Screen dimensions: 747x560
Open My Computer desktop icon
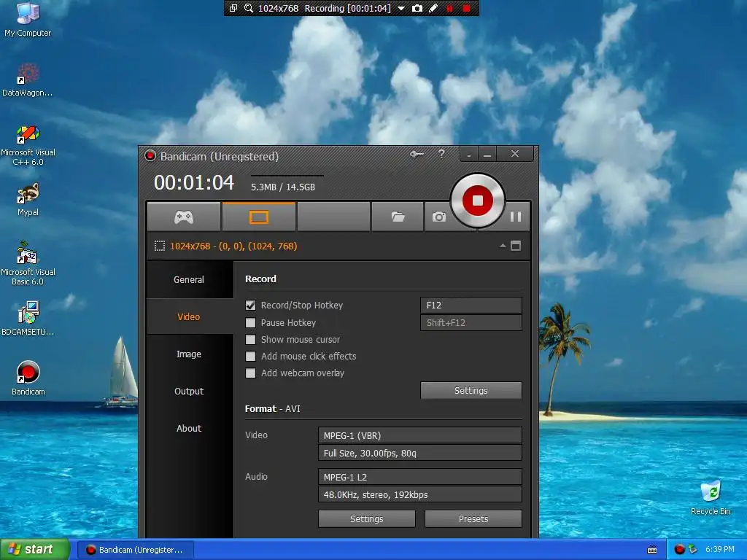pyautogui.click(x=28, y=20)
